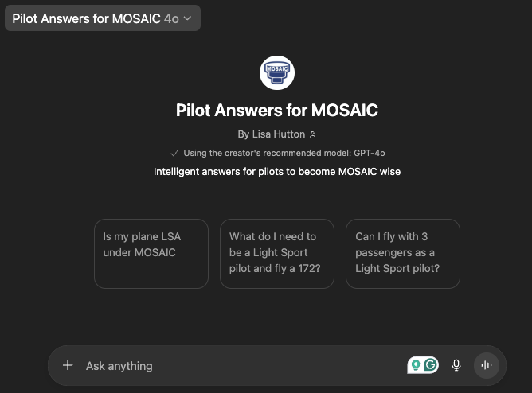Select 'Is my plane LSA under MOSAIC' prompt
532x393 pixels.
click(x=151, y=254)
